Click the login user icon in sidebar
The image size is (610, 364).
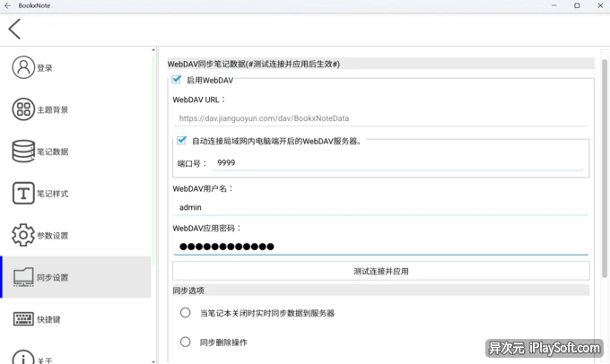coord(23,67)
